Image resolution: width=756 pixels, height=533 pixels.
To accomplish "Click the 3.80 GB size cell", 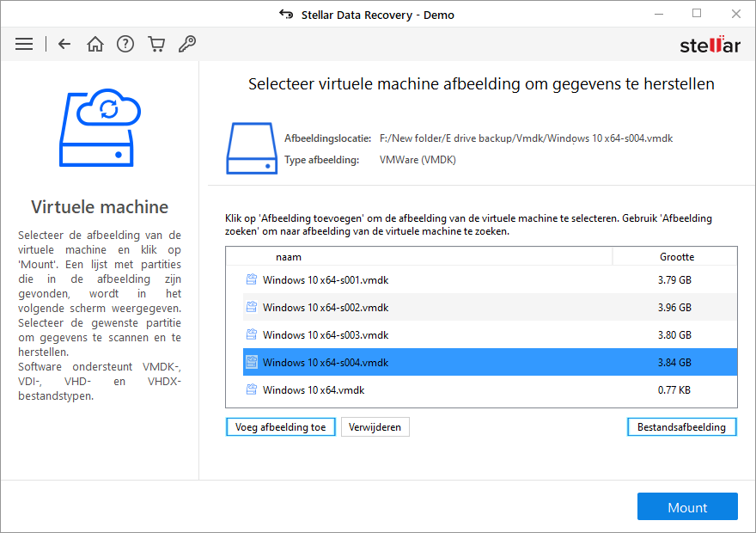I will point(674,334).
